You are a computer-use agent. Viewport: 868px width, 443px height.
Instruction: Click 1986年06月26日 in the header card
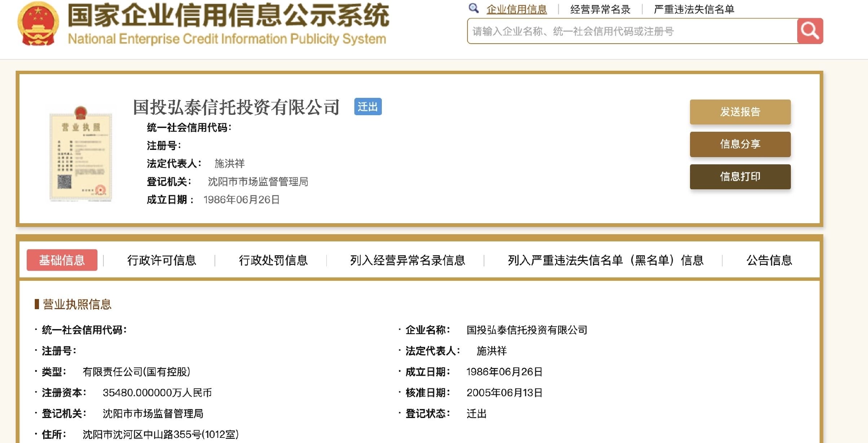click(242, 199)
